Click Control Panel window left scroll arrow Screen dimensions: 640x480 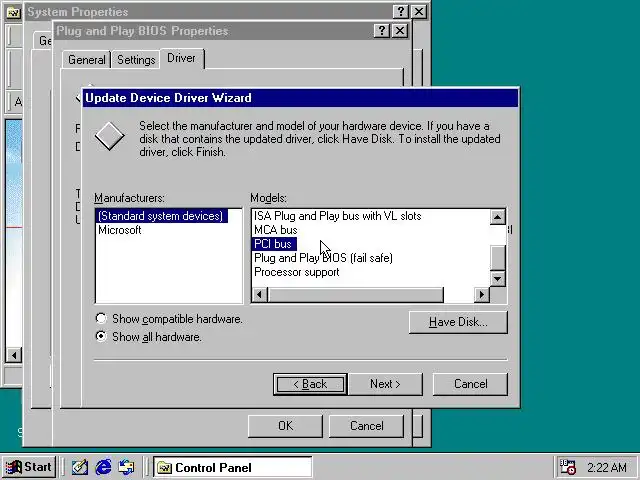(x=13, y=355)
